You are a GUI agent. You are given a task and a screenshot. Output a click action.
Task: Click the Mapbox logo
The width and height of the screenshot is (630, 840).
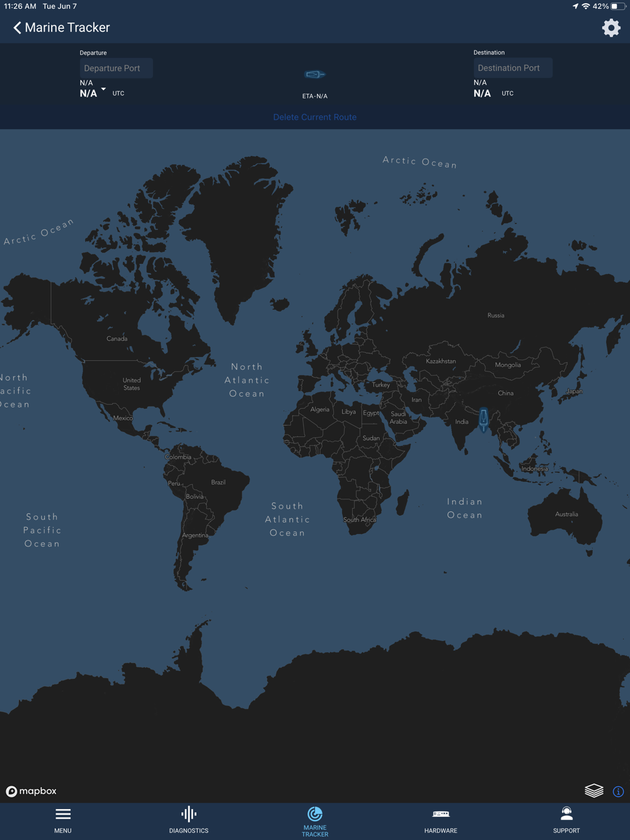(31, 791)
